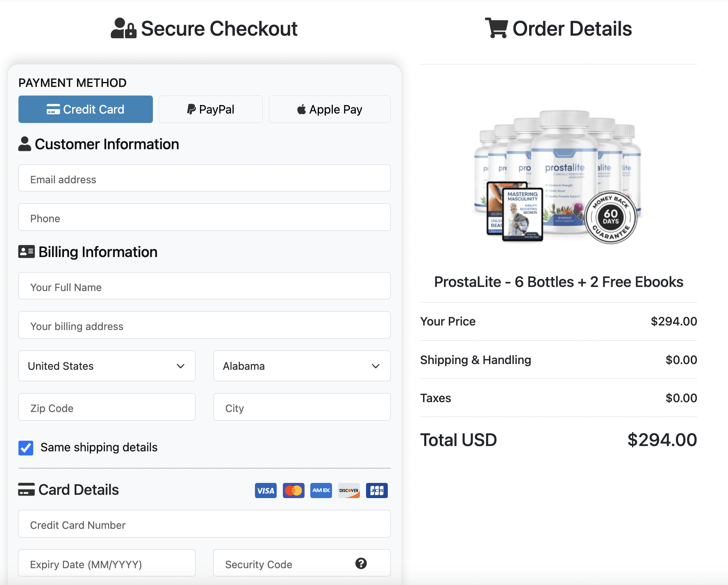Open the security code help icon

(x=361, y=564)
